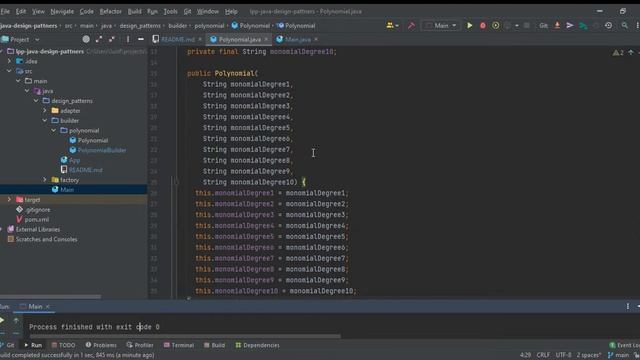640x360 pixels.
Task: Stop process square icon in toolbar
Action: (x=527, y=26)
